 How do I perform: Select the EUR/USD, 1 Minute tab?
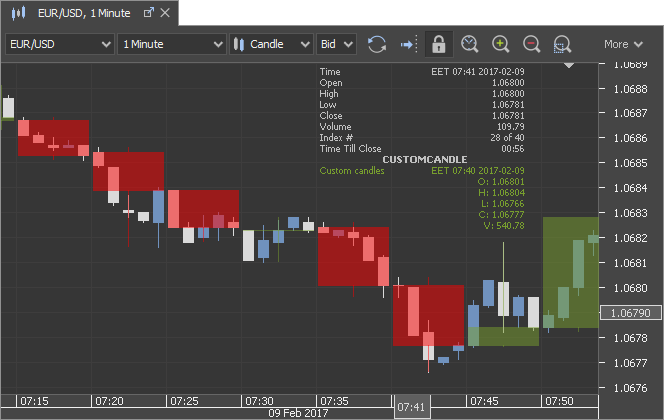click(x=83, y=13)
